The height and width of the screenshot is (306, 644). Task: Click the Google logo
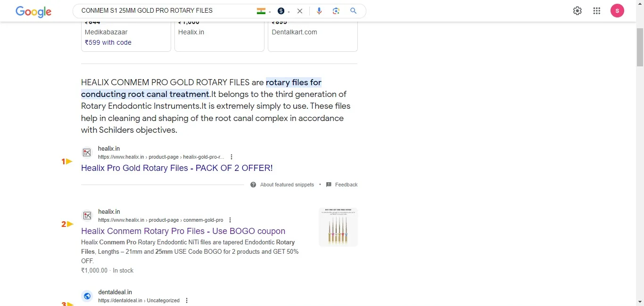click(33, 11)
